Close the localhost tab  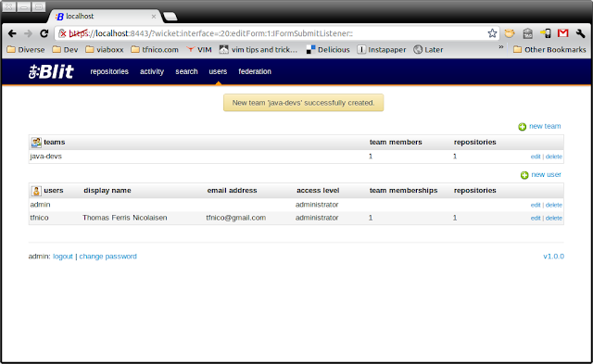(154, 17)
